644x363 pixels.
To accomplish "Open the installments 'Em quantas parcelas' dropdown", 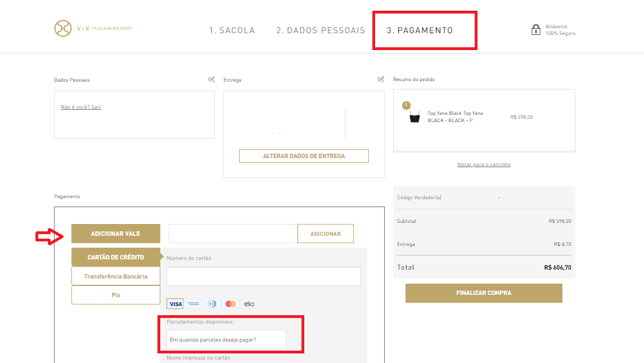I will (226, 339).
